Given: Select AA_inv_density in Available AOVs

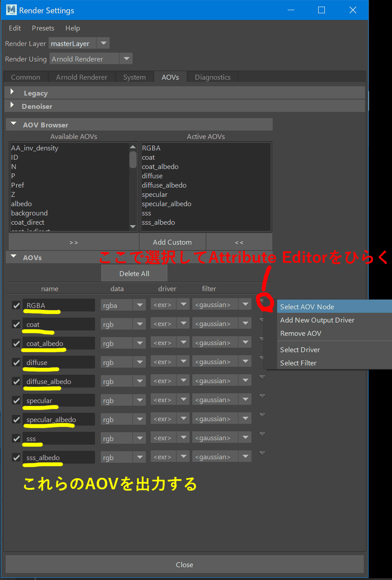Looking at the screenshot, I should point(34,148).
